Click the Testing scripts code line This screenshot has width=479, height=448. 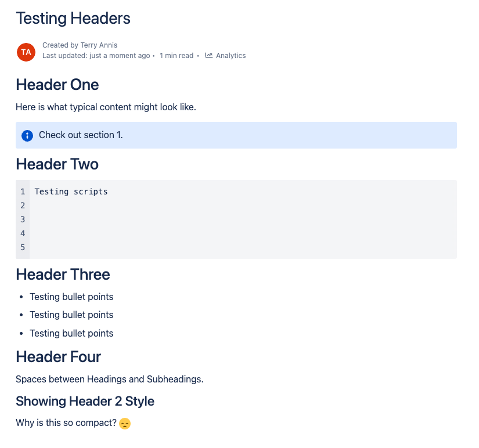pyautogui.click(x=71, y=192)
